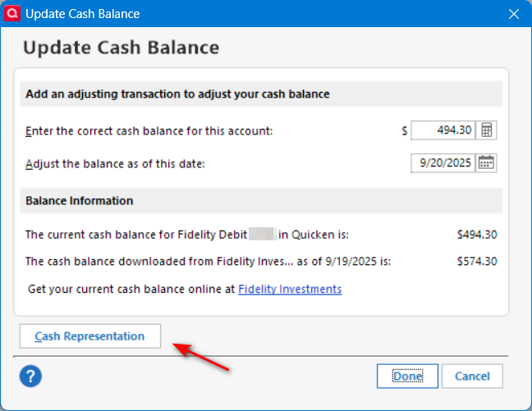Click the $494.30 Quicken balance value
532x411 pixels.
pos(477,235)
